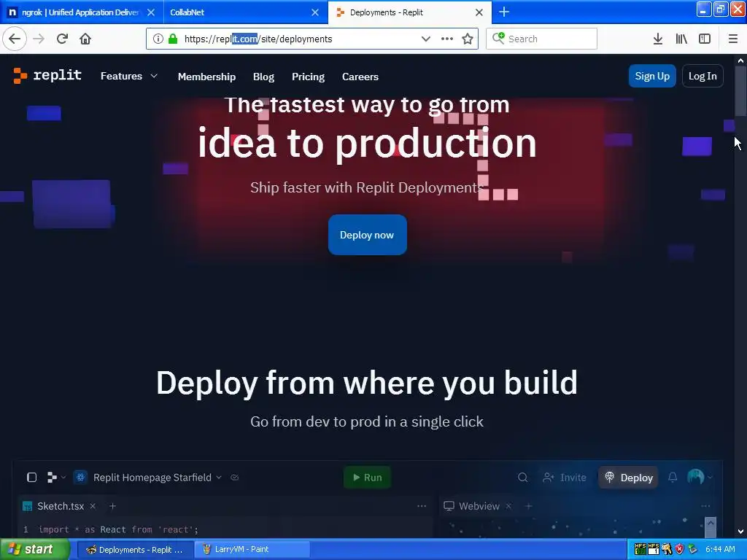Click the user avatar in editor preview
This screenshot has width=747, height=560.
click(695, 477)
